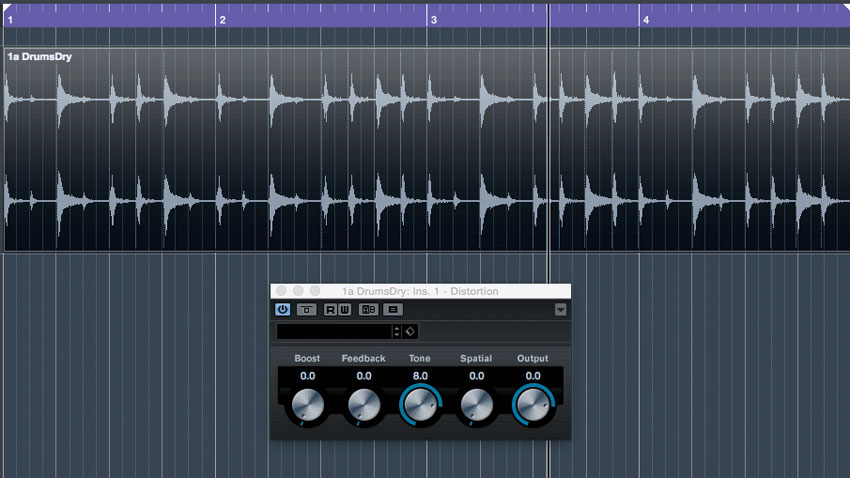Click the bypass effect button

click(306, 309)
